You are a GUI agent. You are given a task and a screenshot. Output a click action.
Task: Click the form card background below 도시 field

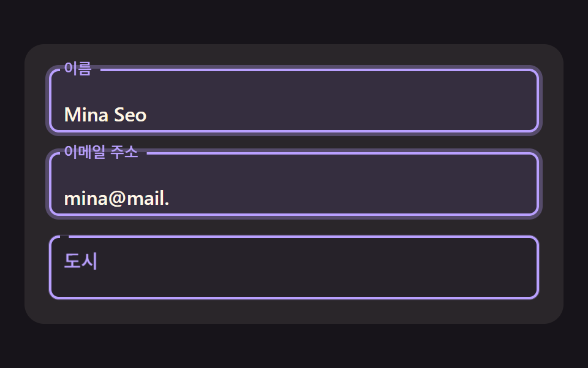pyautogui.click(x=294, y=312)
